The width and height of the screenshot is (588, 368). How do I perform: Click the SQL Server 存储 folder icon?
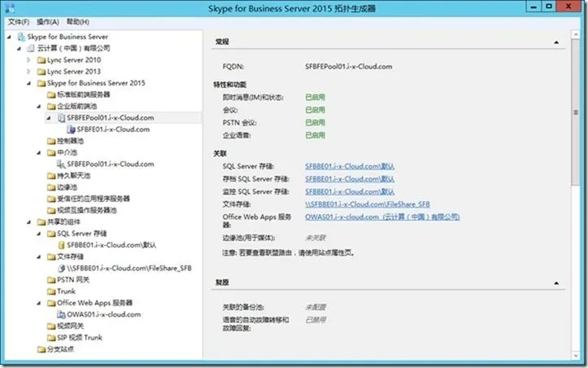click(x=51, y=234)
